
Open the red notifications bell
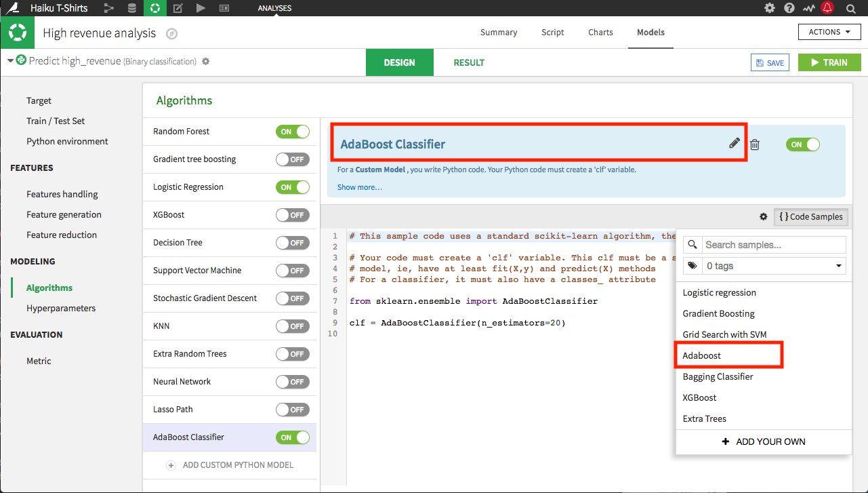tap(827, 8)
